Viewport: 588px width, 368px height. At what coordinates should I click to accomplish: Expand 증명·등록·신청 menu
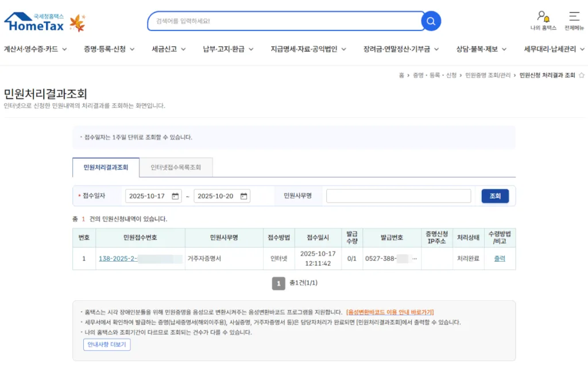click(109, 49)
